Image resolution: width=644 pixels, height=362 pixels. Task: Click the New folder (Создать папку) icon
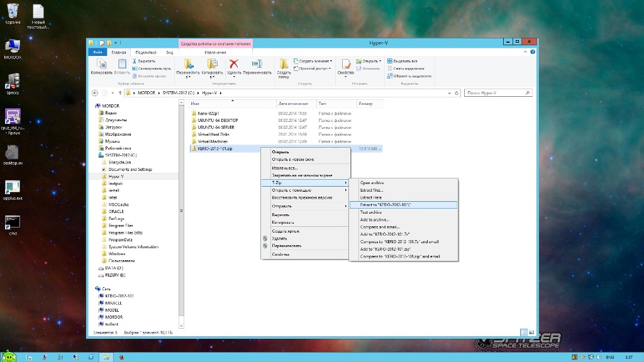[x=284, y=65]
